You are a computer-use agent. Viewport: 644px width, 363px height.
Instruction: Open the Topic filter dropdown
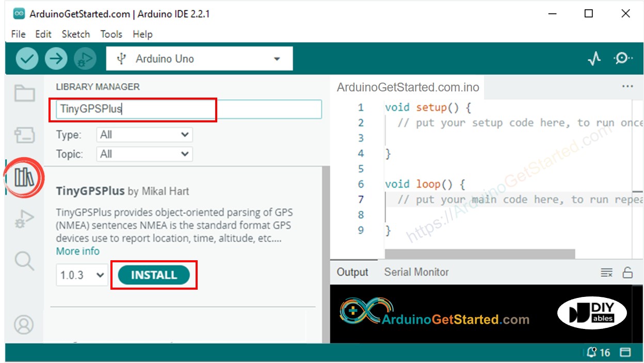click(144, 154)
